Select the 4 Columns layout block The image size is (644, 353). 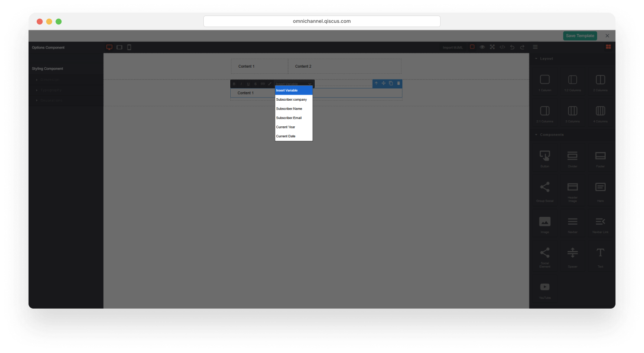pos(600,113)
